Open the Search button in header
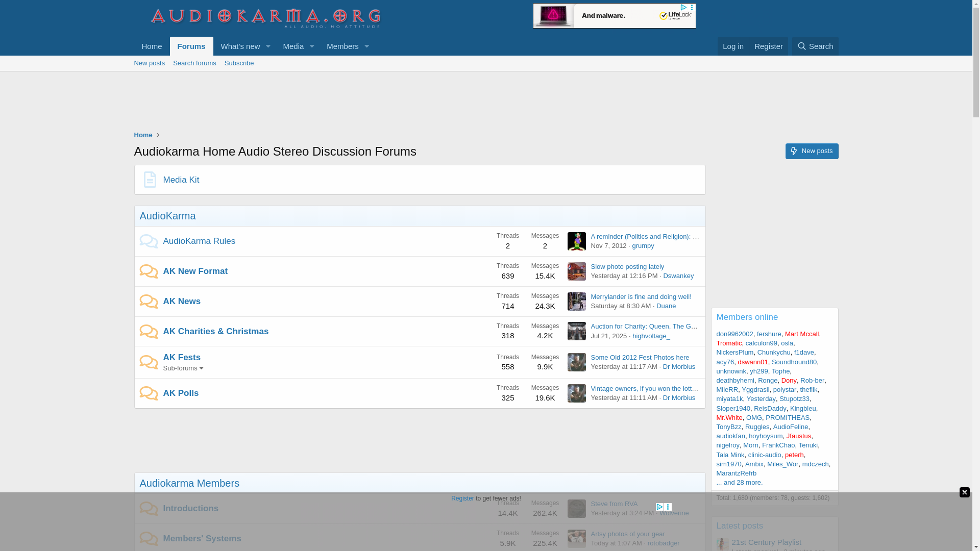 click(x=815, y=46)
